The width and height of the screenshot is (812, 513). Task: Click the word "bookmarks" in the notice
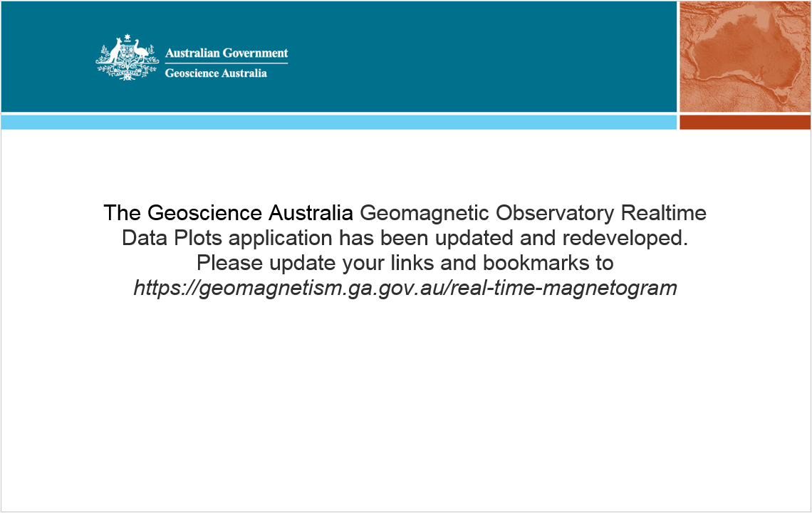pyautogui.click(x=538, y=263)
